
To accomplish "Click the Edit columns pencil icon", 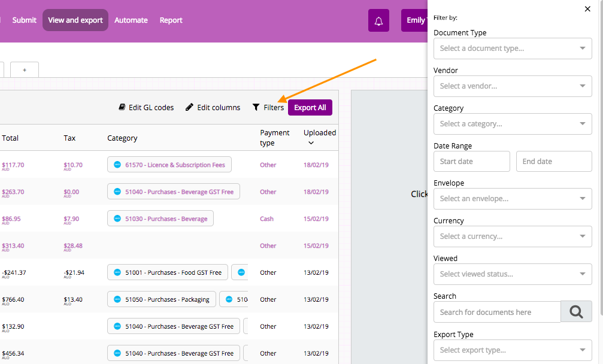I will (189, 107).
